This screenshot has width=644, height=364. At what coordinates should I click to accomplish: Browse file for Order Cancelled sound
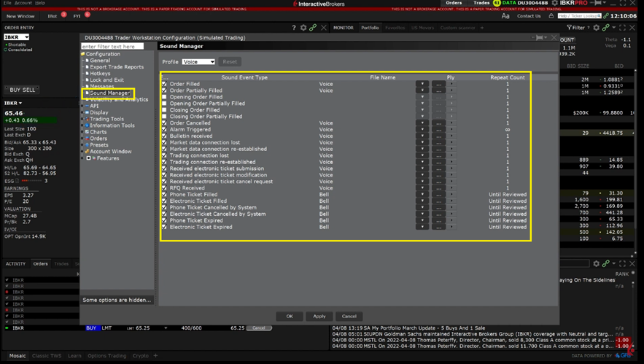[438, 123]
